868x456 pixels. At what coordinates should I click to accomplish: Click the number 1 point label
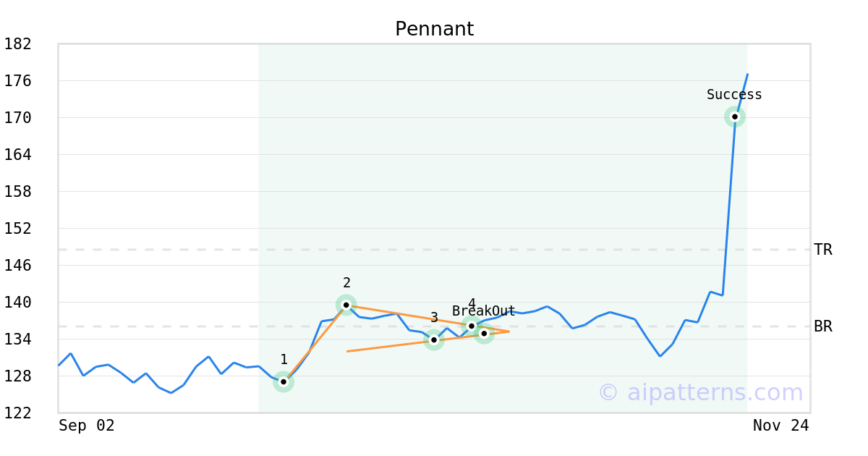284,360
